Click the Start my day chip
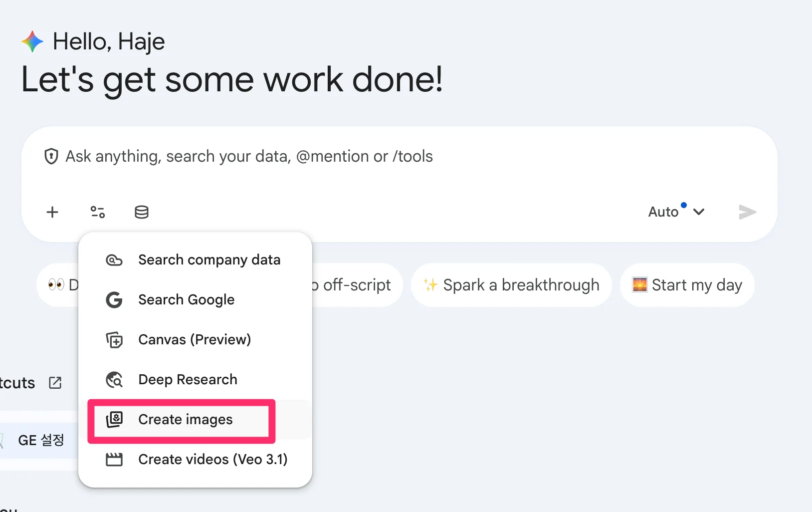 pos(687,285)
